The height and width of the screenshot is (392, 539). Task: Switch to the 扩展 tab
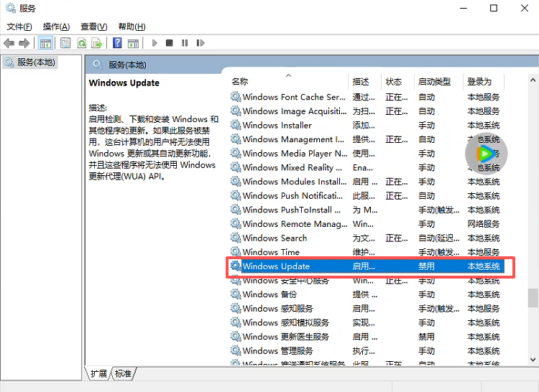point(99,373)
